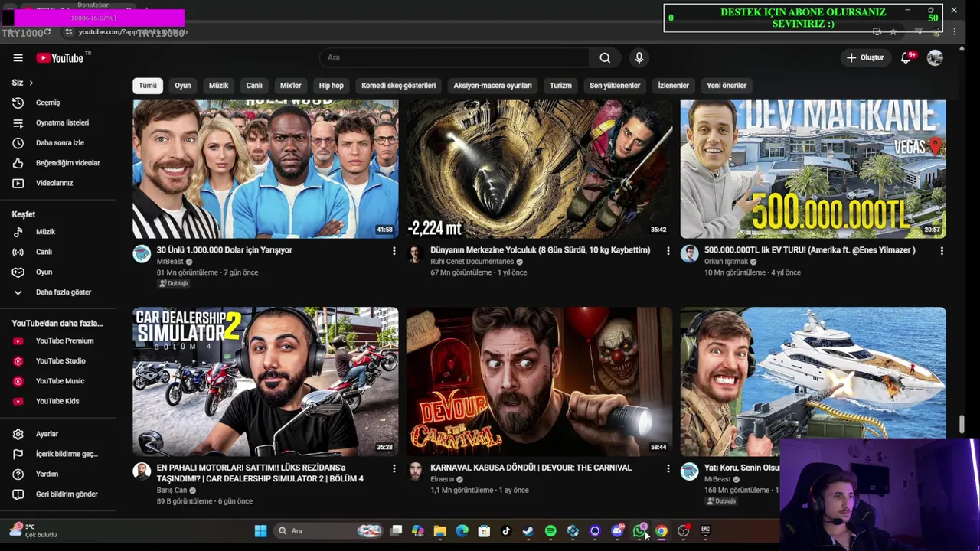Select Aksiyon-macera oyunları chip
980x551 pixels.
[x=492, y=86]
